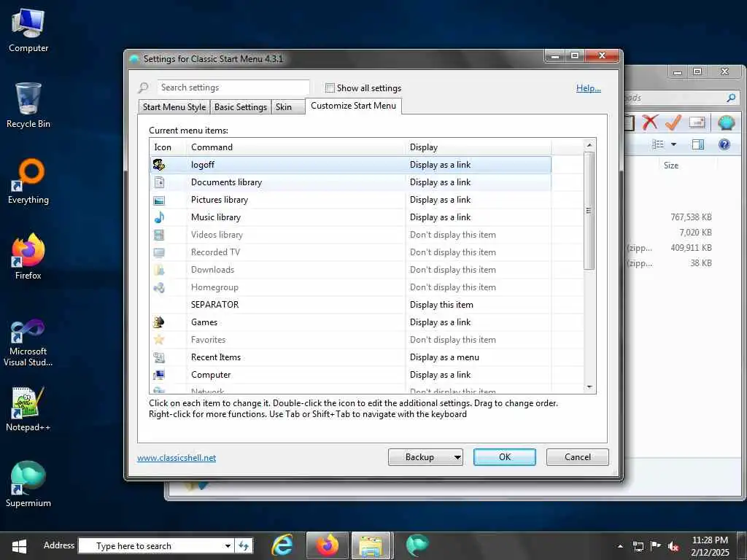Open Notepad++ desktop shortcut

tap(28, 409)
